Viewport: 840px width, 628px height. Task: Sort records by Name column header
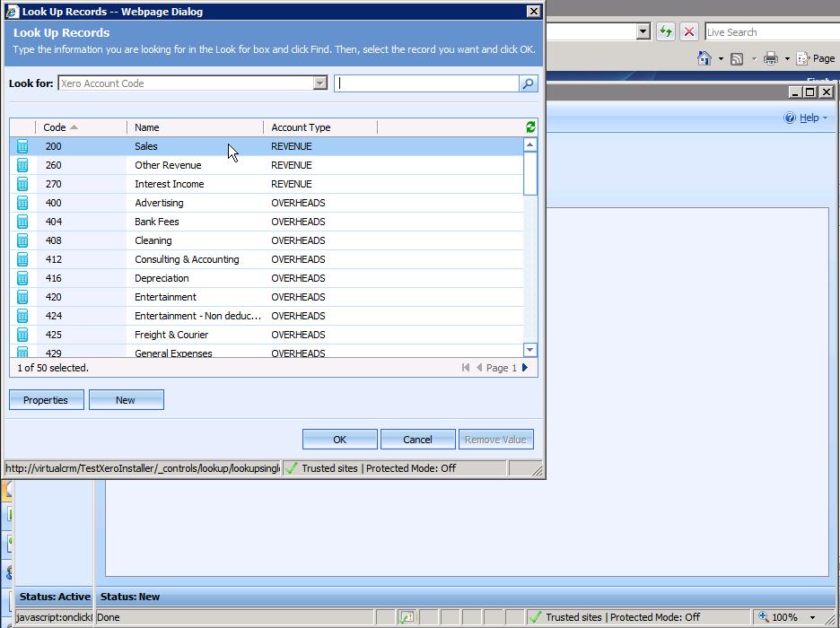[195, 127]
